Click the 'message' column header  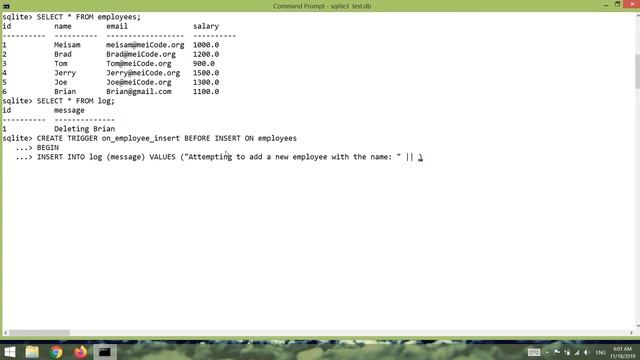tap(69, 110)
